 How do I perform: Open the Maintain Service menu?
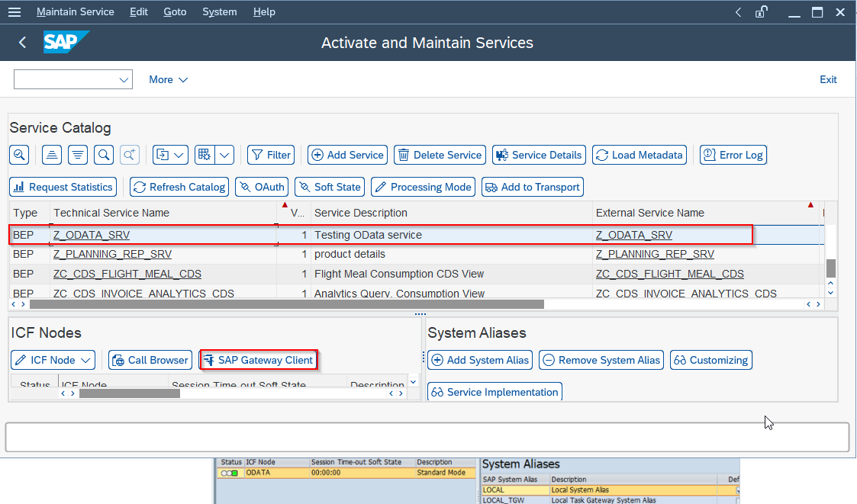76,12
